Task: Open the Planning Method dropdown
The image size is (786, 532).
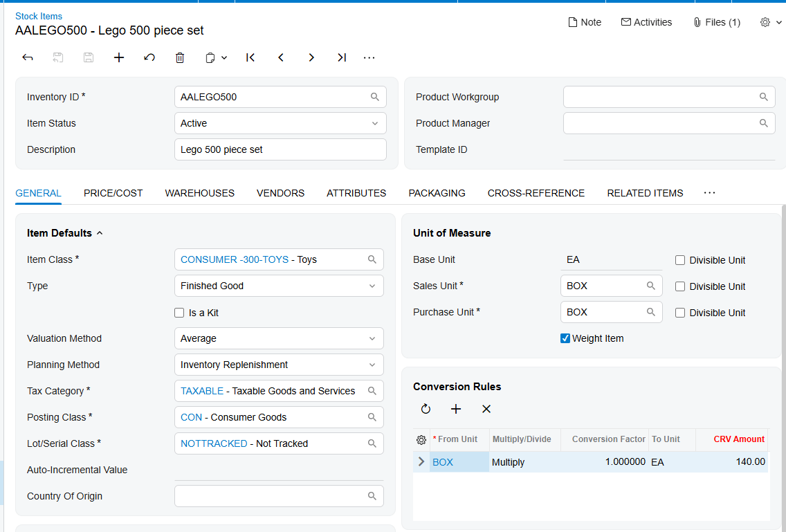Action: 279,365
